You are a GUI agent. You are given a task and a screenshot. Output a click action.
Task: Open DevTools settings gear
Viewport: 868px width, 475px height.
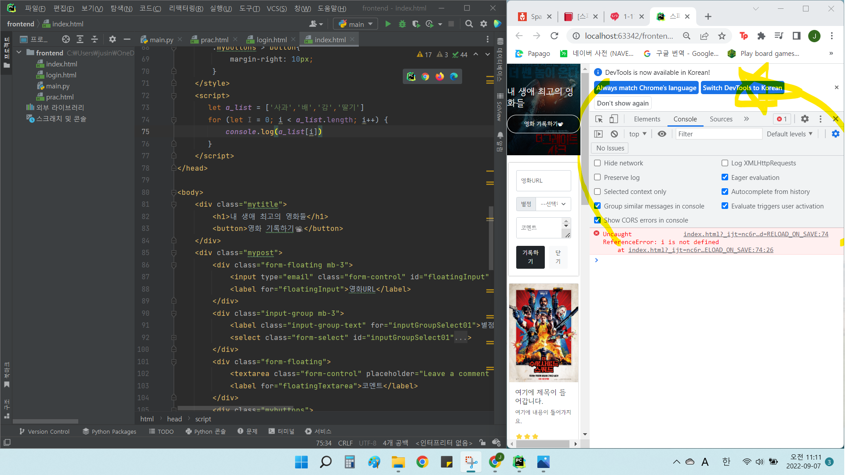click(805, 119)
